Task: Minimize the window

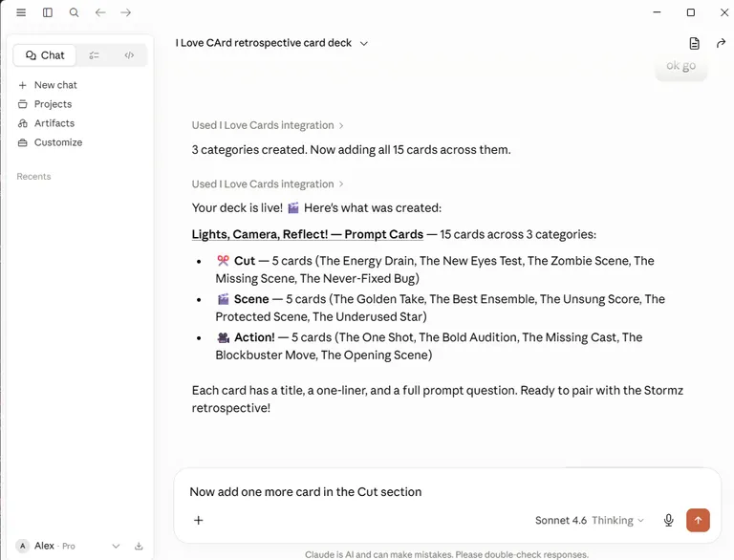Action: pyautogui.click(x=657, y=12)
